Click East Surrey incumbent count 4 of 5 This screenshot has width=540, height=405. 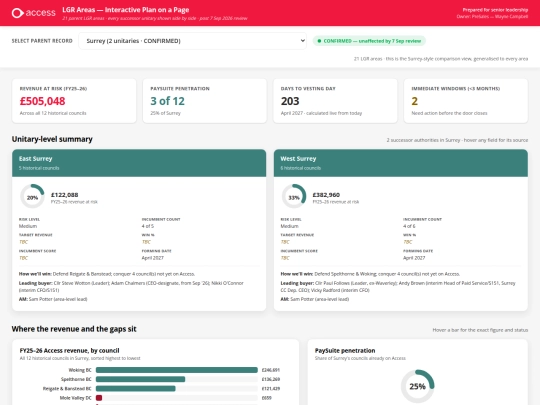(148, 226)
